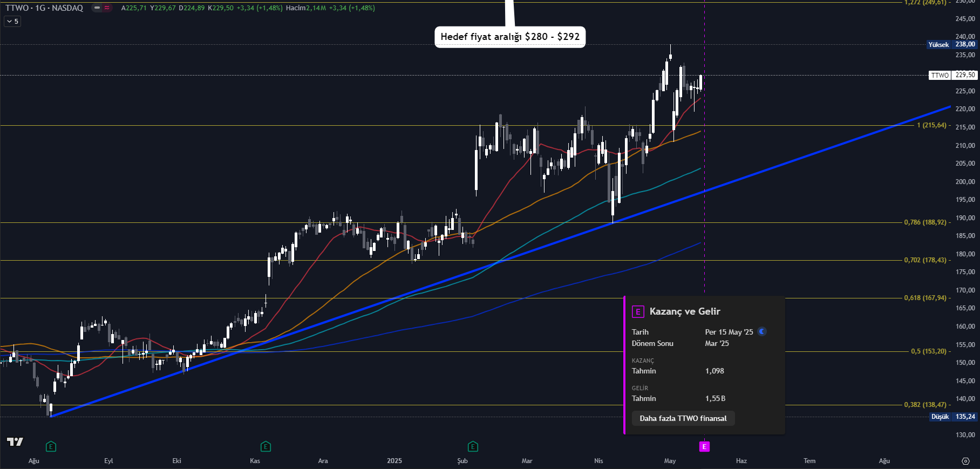
Task: Click the 200,00 price scale label
Action: pos(965,182)
